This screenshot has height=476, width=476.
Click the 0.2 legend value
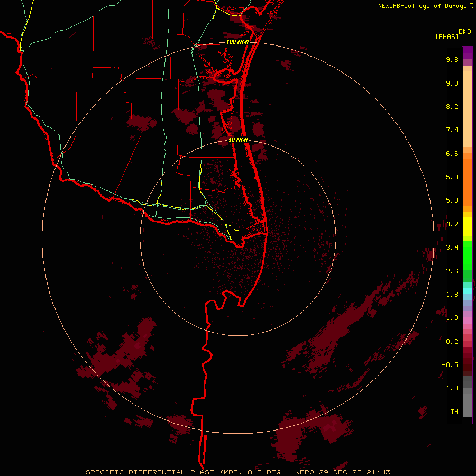[452, 342]
